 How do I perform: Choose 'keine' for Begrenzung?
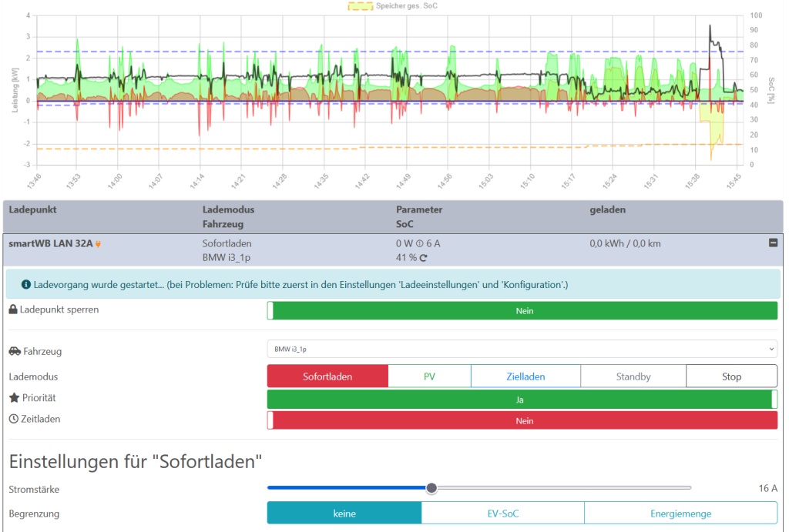pyautogui.click(x=344, y=514)
